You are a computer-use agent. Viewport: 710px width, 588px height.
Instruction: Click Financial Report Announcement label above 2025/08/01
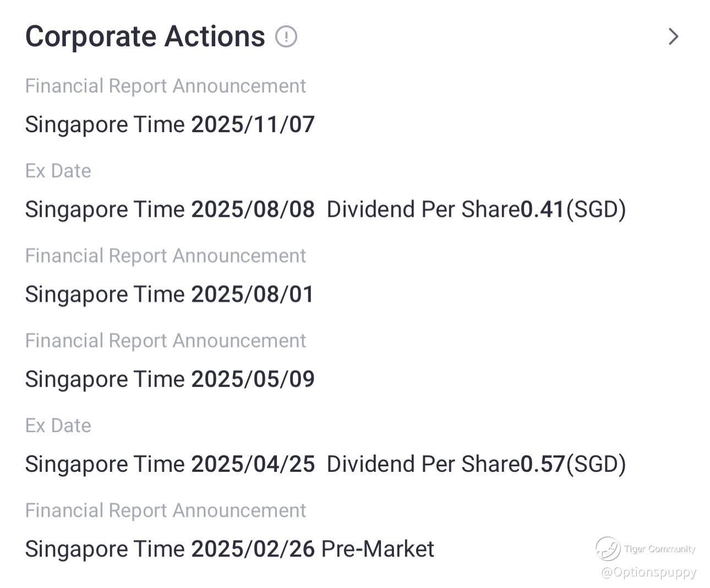pyautogui.click(x=165, y=255)
